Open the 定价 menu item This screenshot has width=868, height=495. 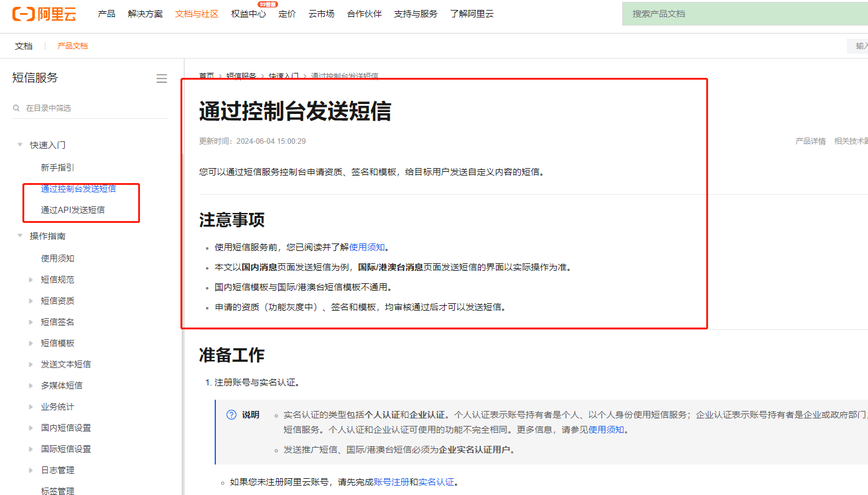287,14
